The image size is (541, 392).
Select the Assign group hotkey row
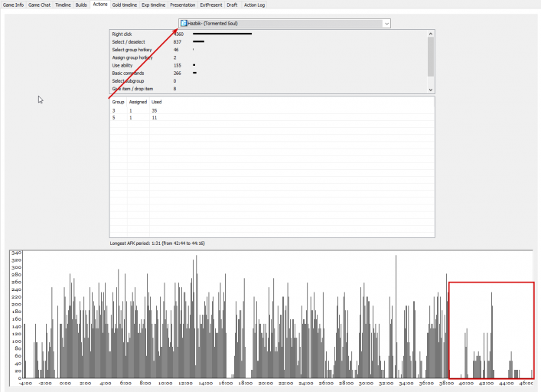269,57
